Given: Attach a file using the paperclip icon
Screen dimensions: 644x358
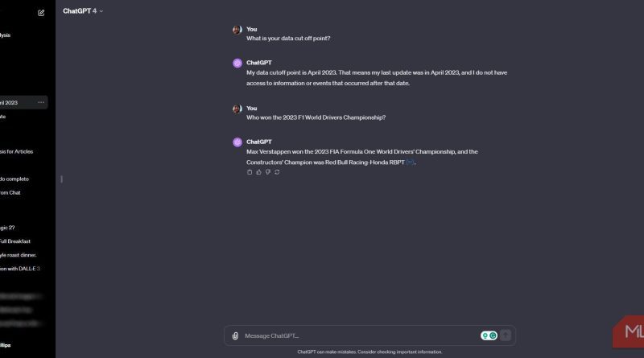Looking at the screenshot, I should click(235, 335).
